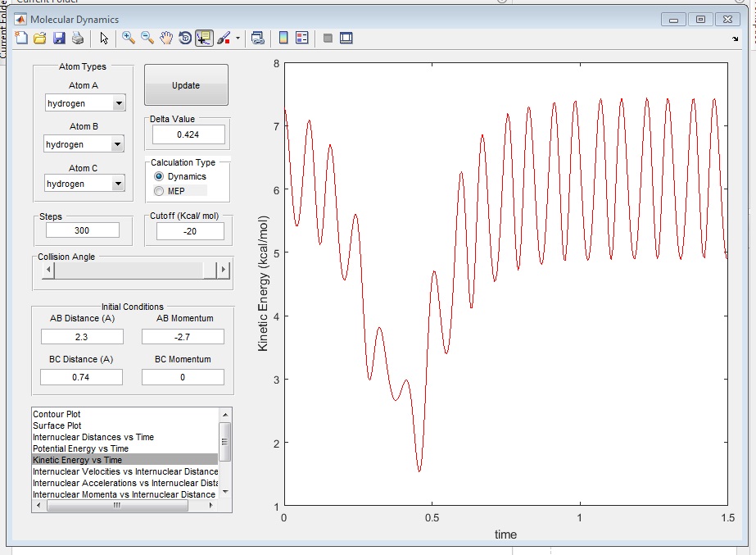Activate the Pan hand tool
Image resolution: width=756 pixels, height=555 pixels.
(166, 38)
